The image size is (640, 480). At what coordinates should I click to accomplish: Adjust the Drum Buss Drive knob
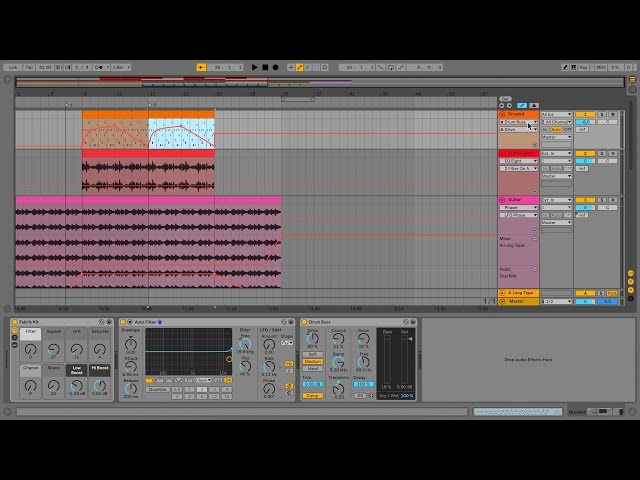313,338
